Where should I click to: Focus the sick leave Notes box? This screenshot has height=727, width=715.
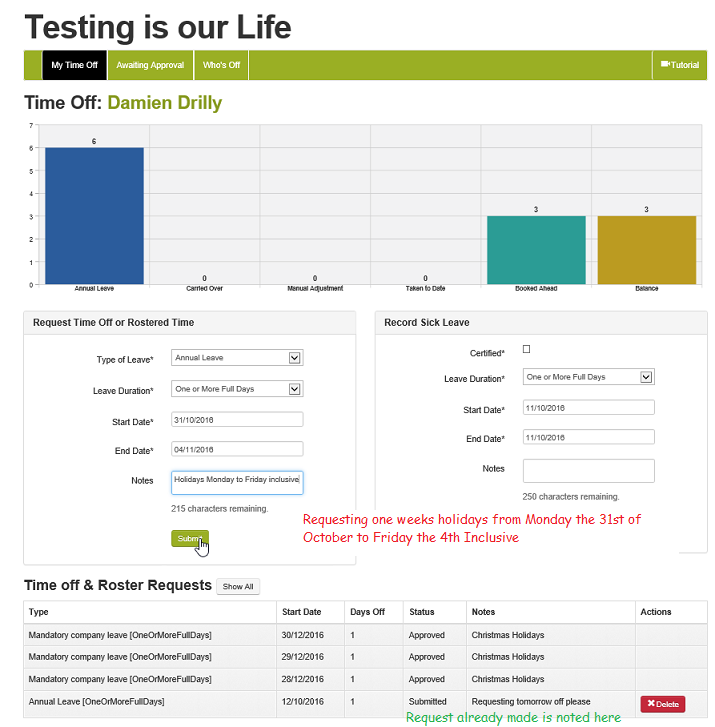[588, 471]
